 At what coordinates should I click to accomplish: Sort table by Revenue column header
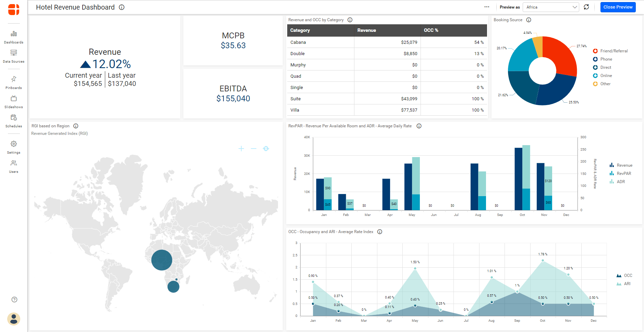tap(366, 30)
